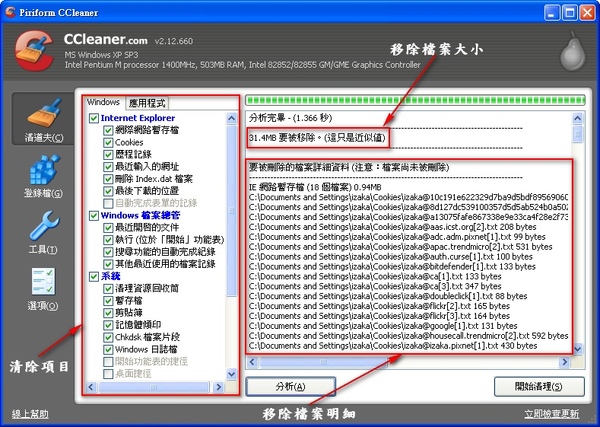Click the results pane scroll right arrow
This screenshot has width=600, height=427.
pyautogui.click(x=564, y=362)
